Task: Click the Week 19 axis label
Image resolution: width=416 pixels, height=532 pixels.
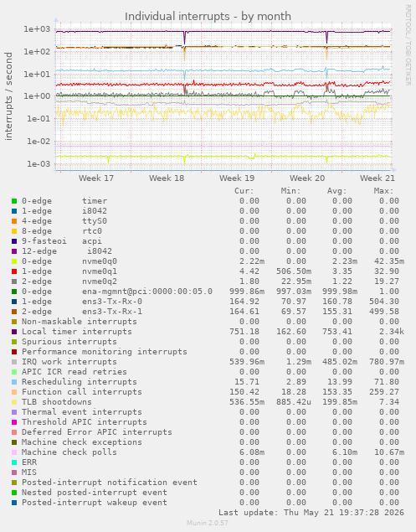Action: tap(237, 178)
